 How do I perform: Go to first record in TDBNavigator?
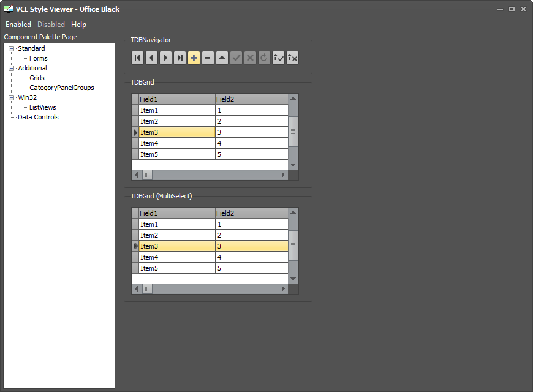pyautogui.click(x=137, y=58)
